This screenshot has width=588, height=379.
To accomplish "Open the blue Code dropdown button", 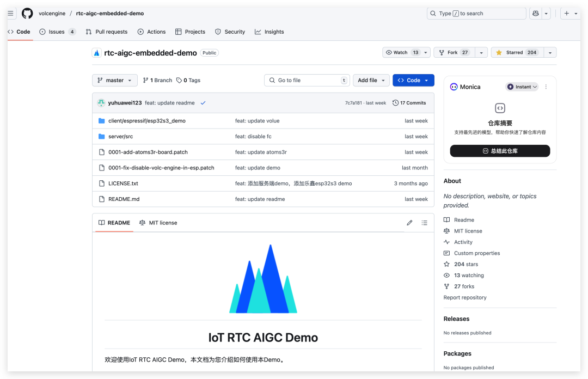I will (413, 80).
